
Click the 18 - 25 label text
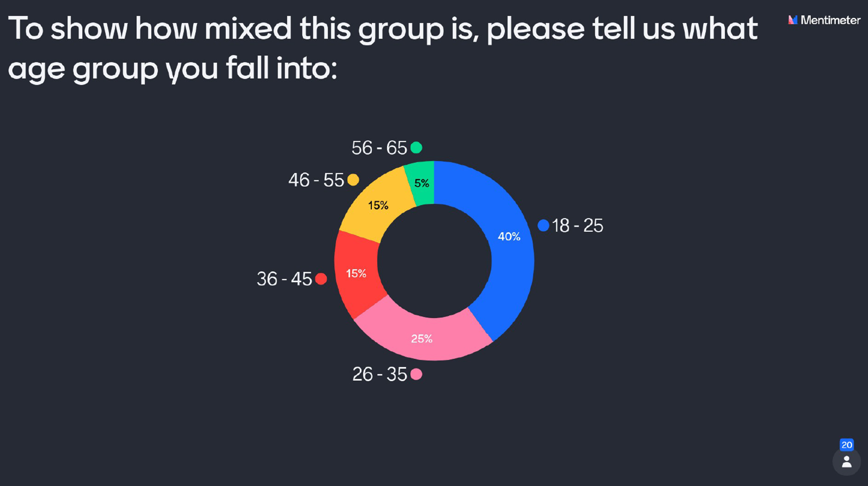577,226
